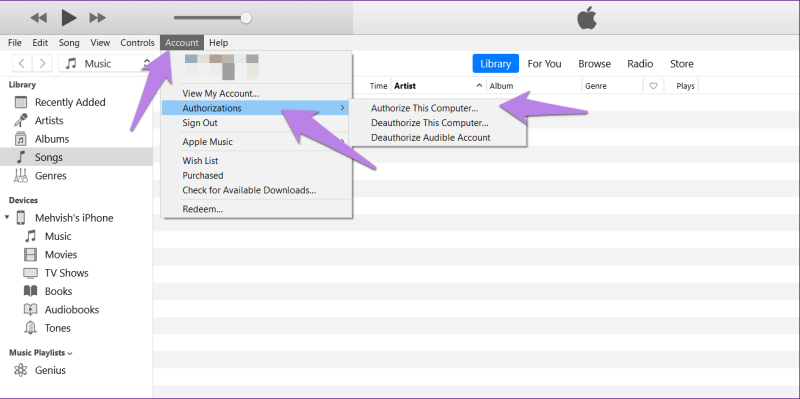Screen dimensions: 800x399
Task: Adjust the volume slider knob
Action: pos(246,18)
